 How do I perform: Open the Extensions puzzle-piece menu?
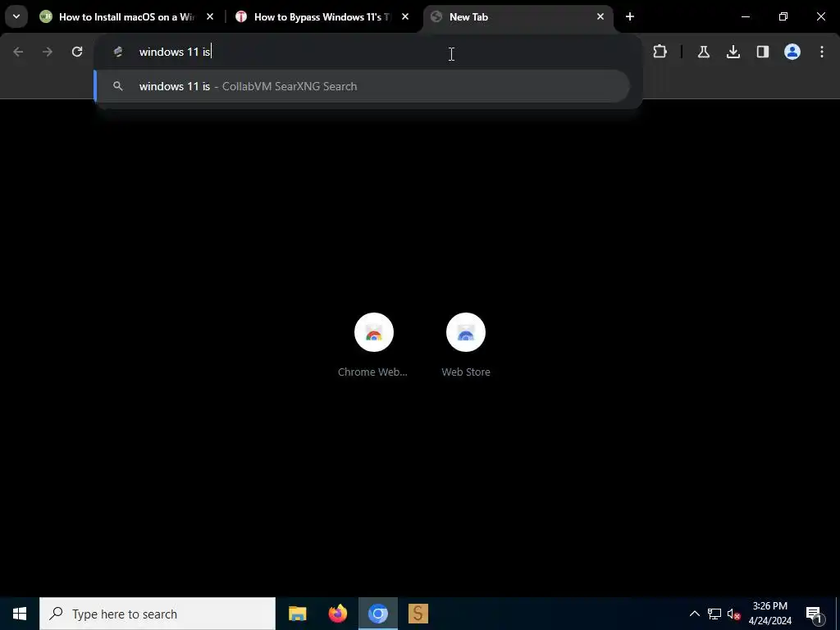pyautogui.click(x=660, y=52)
